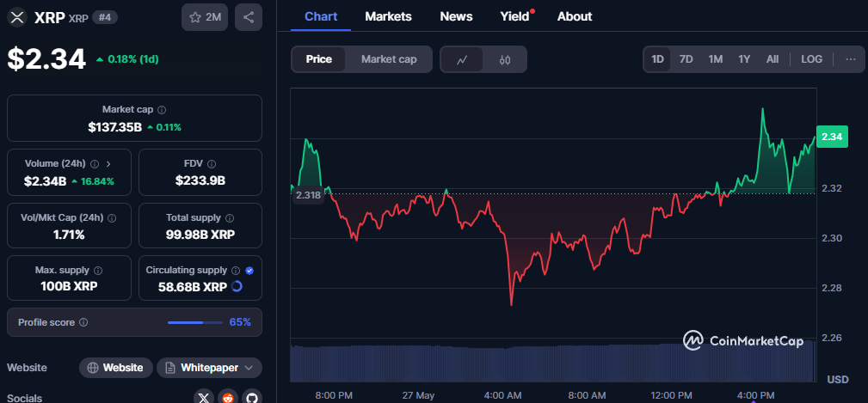The width and height of the screenshot is (868, 403).
Task: Click the #4 rank badge
Action: [105, 17]
